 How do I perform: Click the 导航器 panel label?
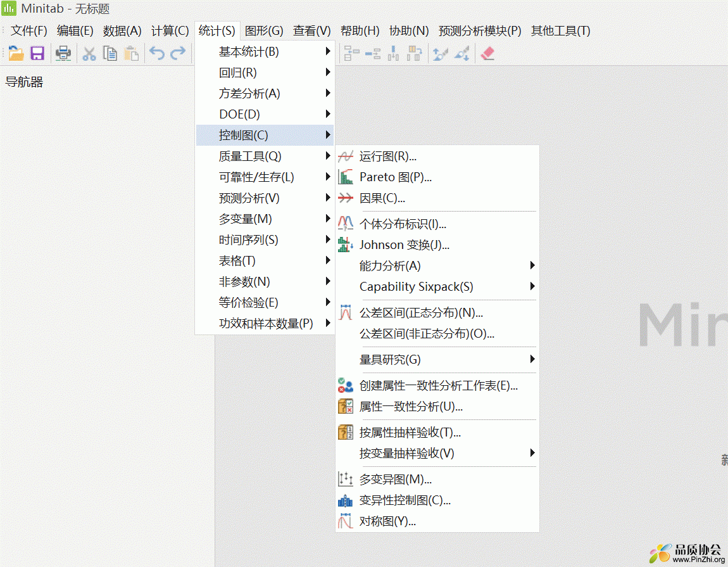24,82
